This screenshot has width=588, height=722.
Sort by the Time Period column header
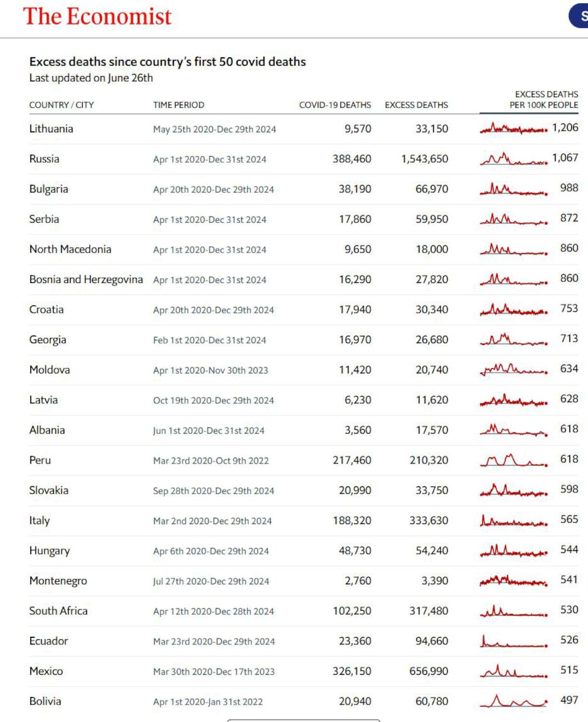coord(179,105)
